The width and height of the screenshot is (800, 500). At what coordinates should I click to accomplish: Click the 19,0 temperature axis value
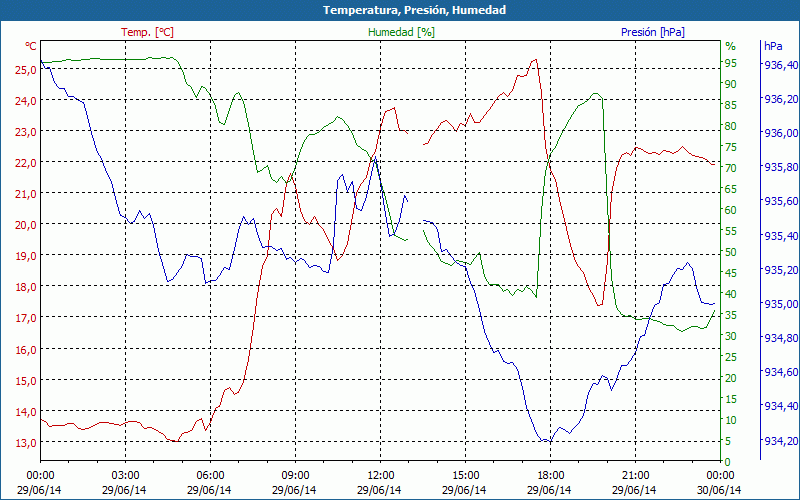tap(26, 257)
